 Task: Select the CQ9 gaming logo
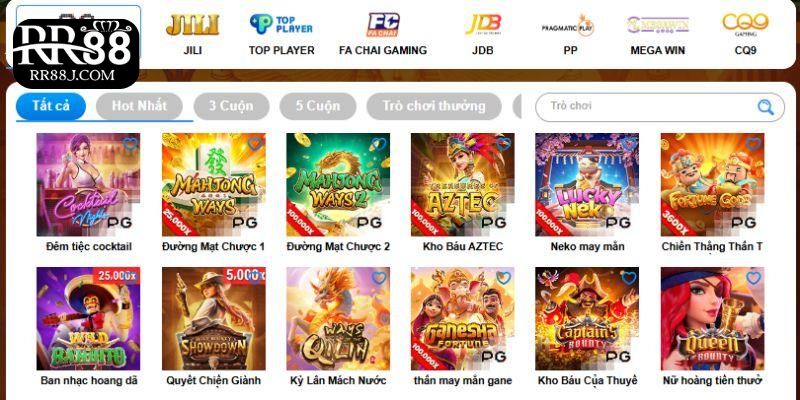[x=745, y=24]
